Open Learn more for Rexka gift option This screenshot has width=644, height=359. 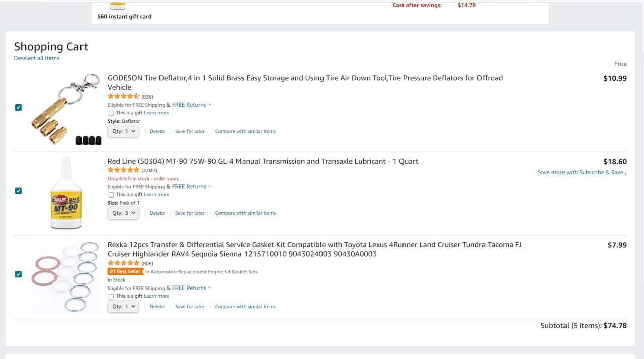(x=156, y=296)
